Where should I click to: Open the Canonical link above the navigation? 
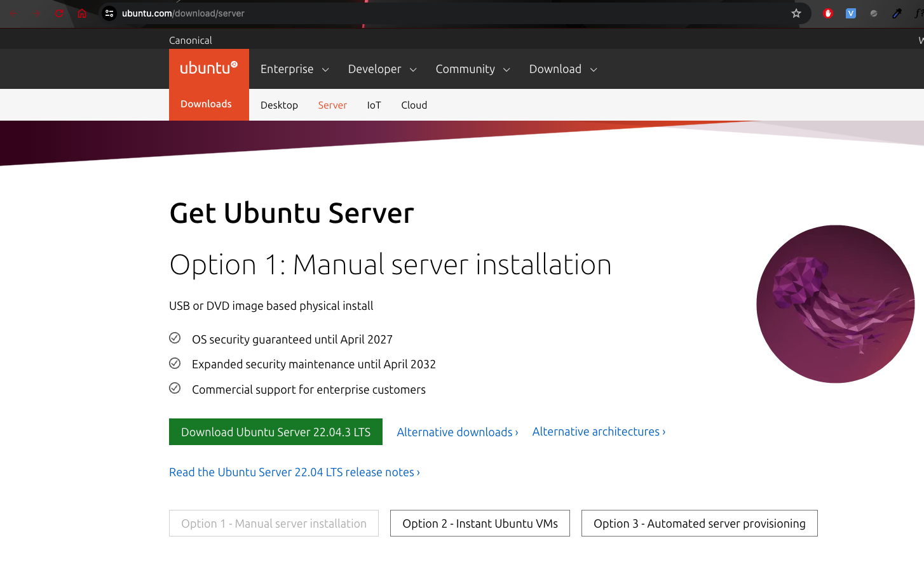(x=191, y=40)
